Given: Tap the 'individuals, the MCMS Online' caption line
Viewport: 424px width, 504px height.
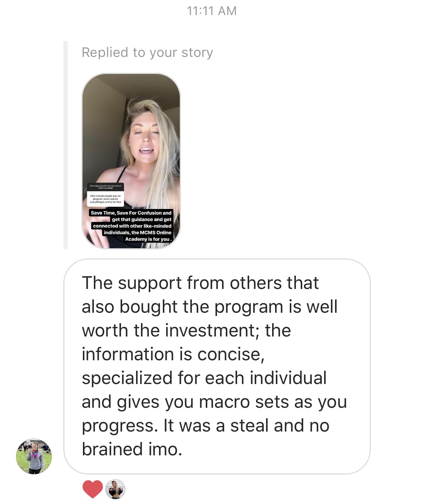Looking at the screenshot, I should (x=138, y=232).
